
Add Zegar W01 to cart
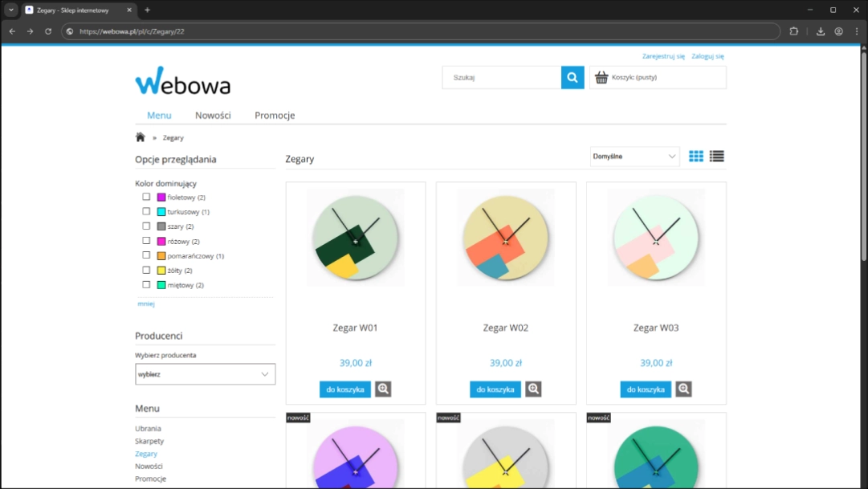pos(344,389)
